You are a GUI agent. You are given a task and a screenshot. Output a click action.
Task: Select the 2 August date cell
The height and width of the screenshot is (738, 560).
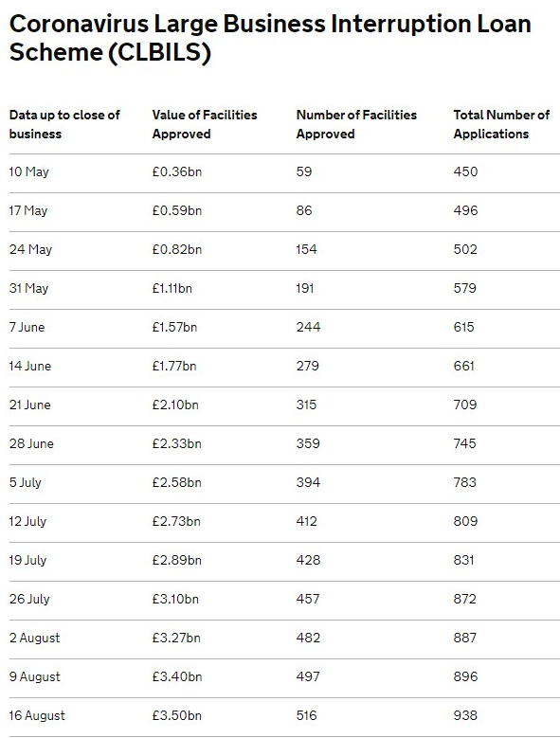click(x=35, y=639)
